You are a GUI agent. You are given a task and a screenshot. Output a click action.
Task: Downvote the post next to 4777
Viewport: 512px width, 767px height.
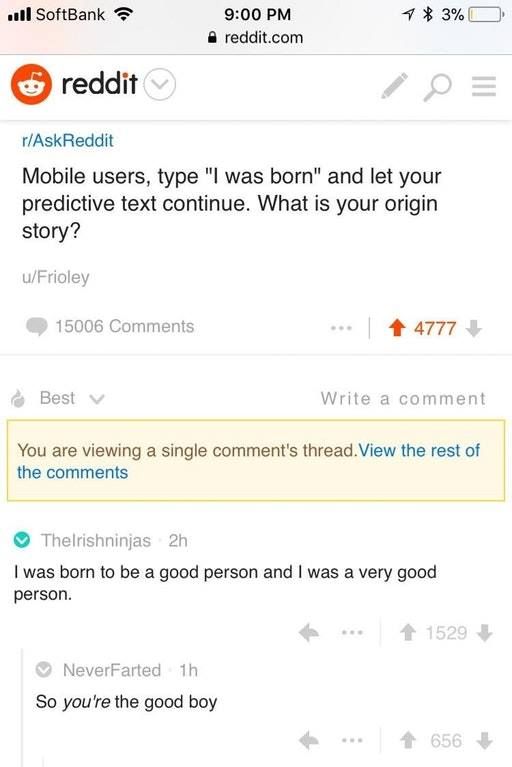point(473,328)
